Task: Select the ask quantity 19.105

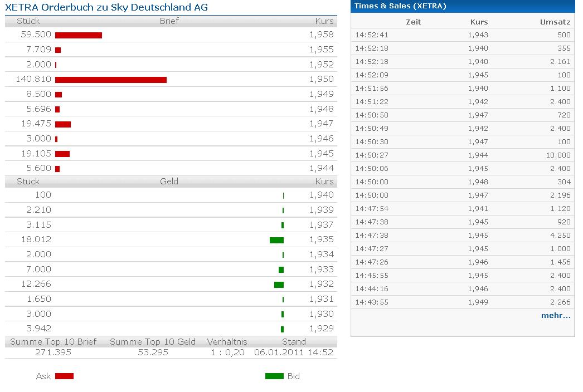Action: [36, 154]
